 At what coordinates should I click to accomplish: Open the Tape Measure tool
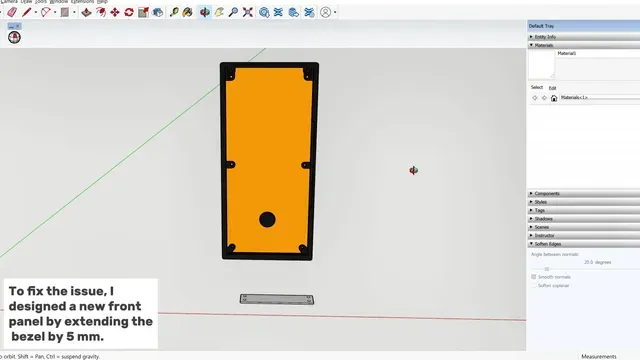click(174, 12)
